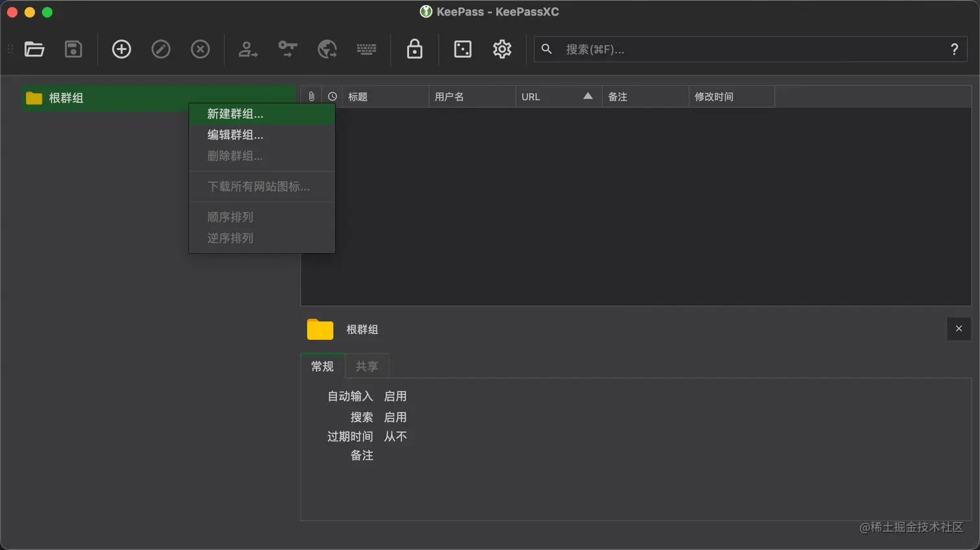Click the 过期时间 value 从不
The height and width of the screenshot is (550, 980).
coord(395,436)
